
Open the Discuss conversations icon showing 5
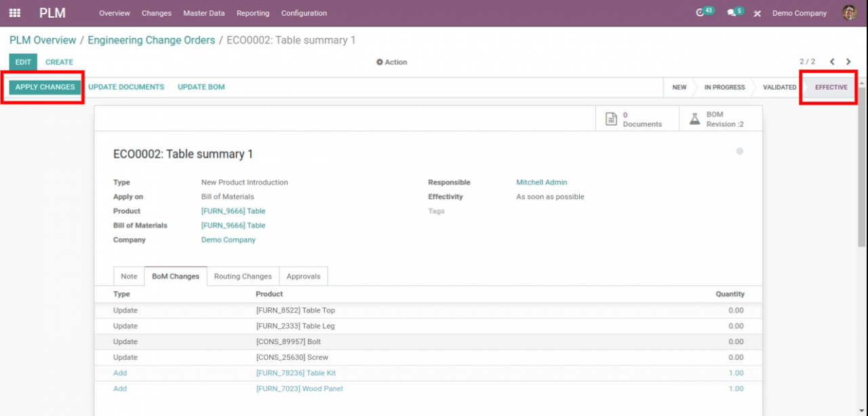pos(732,12)
